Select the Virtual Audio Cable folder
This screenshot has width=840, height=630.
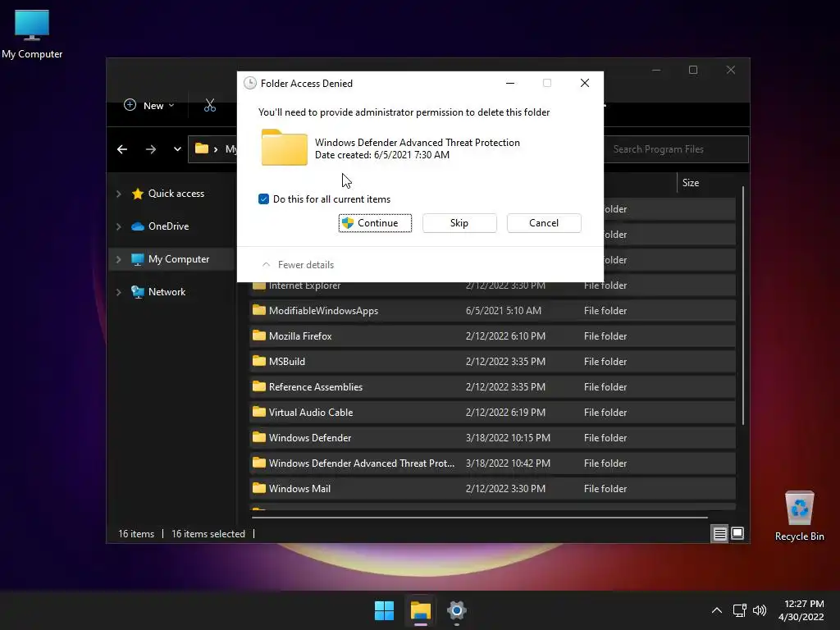coord(493,413)
